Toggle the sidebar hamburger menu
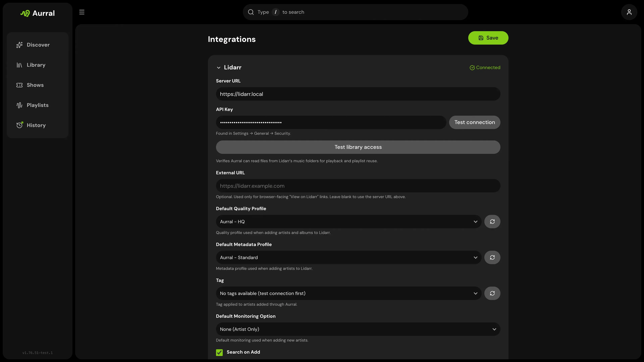 pyautogui.click(x=82, y=12)
